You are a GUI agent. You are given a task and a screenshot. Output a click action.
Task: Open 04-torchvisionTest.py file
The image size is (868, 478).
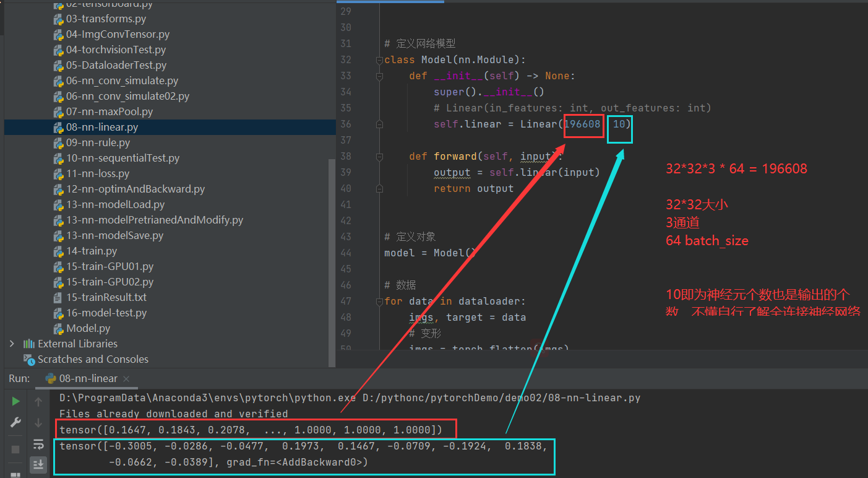pos(116,50)
